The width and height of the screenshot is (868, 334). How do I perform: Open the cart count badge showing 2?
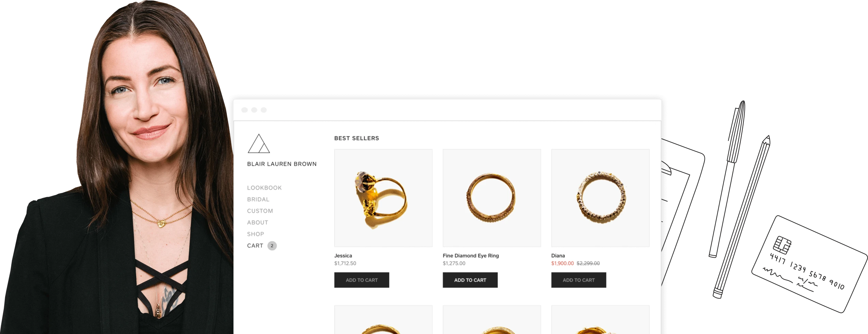[272, 246]
